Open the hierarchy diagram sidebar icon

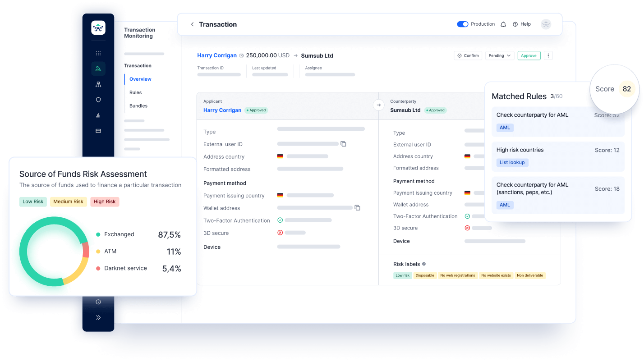pyautogui.click(x=98, y=84)
